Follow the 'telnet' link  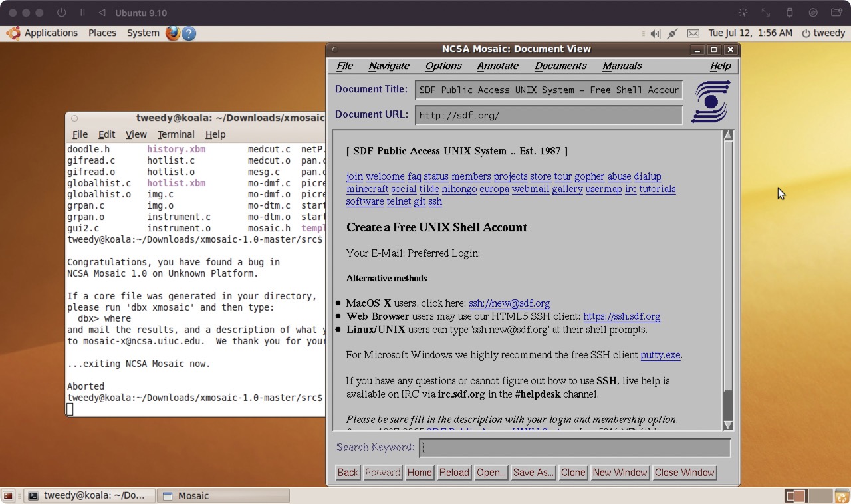(x=399, y=201)
